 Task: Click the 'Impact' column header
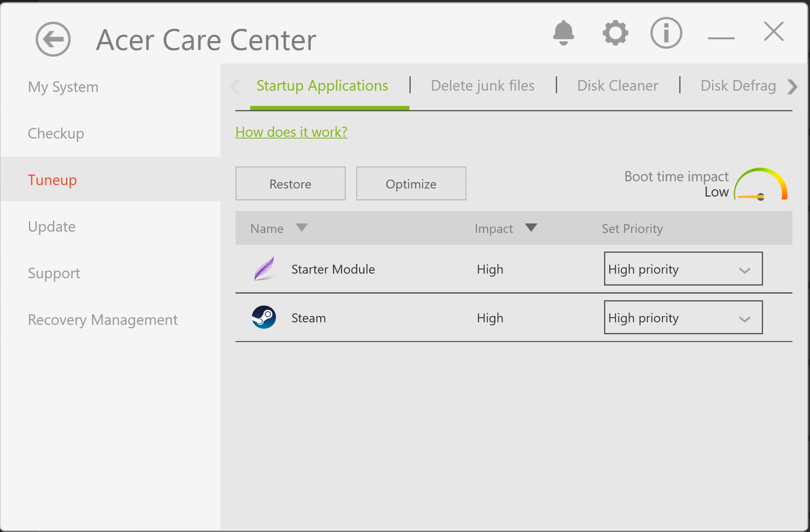pos(494,229)
